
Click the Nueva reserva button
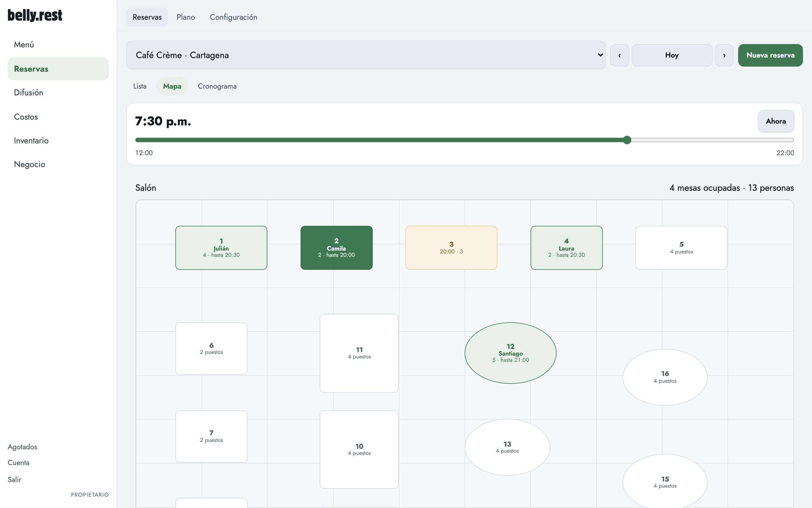(770, 55)
